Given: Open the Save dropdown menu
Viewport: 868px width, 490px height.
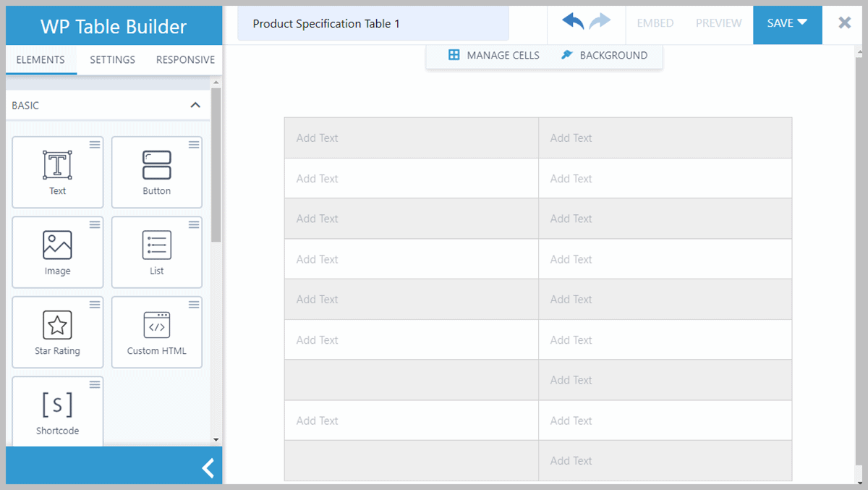Looking at the screenshot, I should click(x=787, y=22).
